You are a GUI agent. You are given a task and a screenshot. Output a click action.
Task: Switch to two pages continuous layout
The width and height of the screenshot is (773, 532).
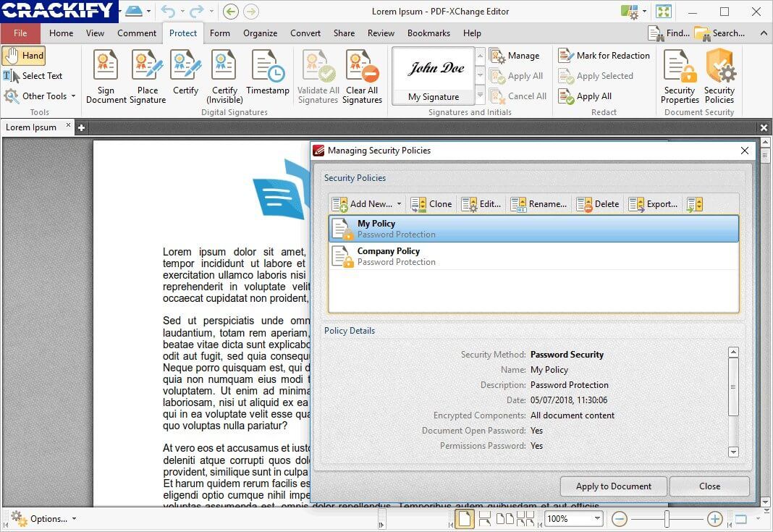coord(525,519)
